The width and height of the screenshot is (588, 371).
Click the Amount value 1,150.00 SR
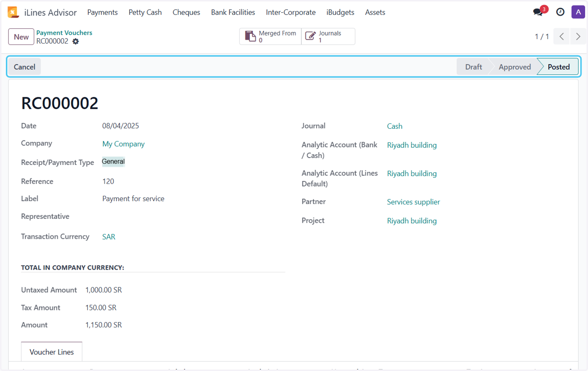pyautogui.click(x=103, y=325)
